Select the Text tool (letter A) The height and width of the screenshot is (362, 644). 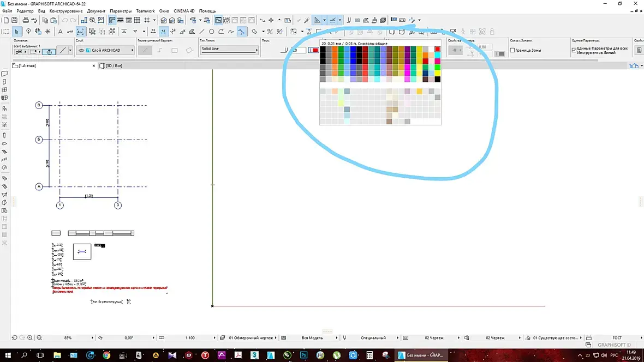pyautogui.click(x=61, y=32)
